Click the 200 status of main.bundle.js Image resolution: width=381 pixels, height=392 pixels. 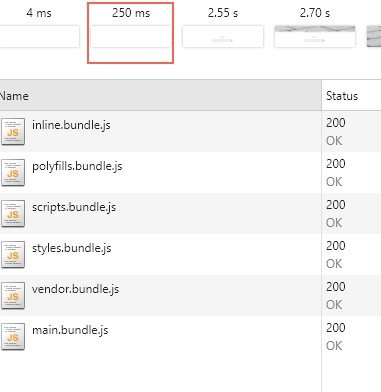pos(336,328)
